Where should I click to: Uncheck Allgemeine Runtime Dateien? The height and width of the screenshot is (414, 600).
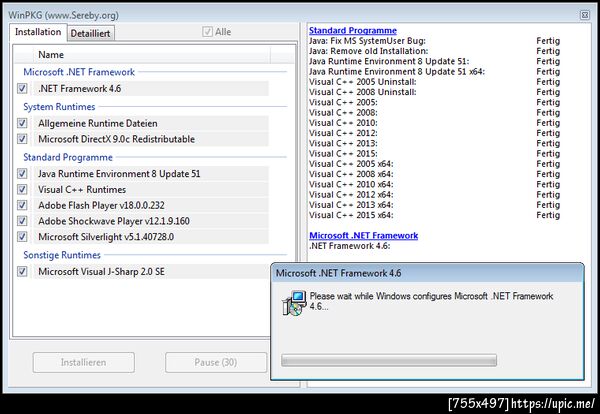22,123
